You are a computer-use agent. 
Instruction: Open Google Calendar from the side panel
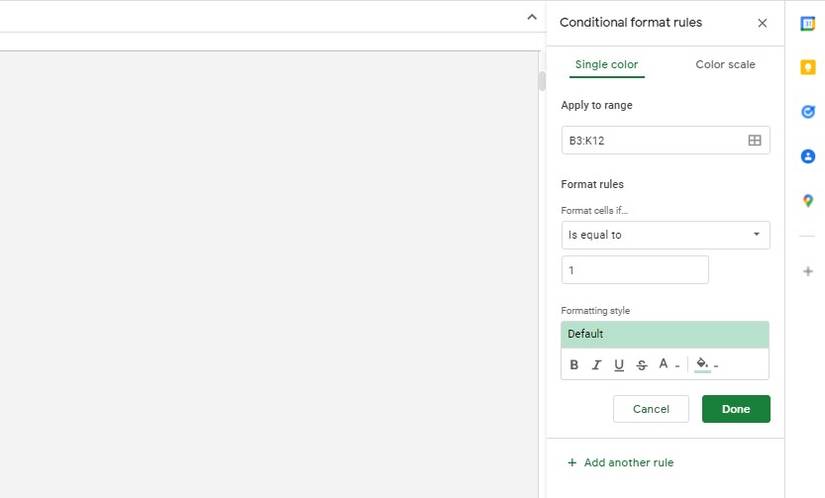click(x=808, y=24)
